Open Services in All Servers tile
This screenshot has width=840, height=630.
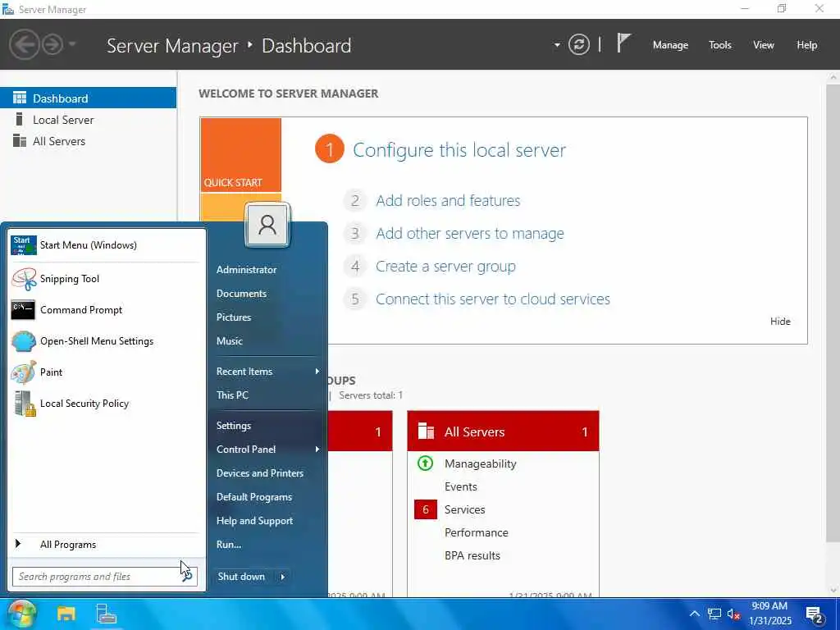coord(464,509)
